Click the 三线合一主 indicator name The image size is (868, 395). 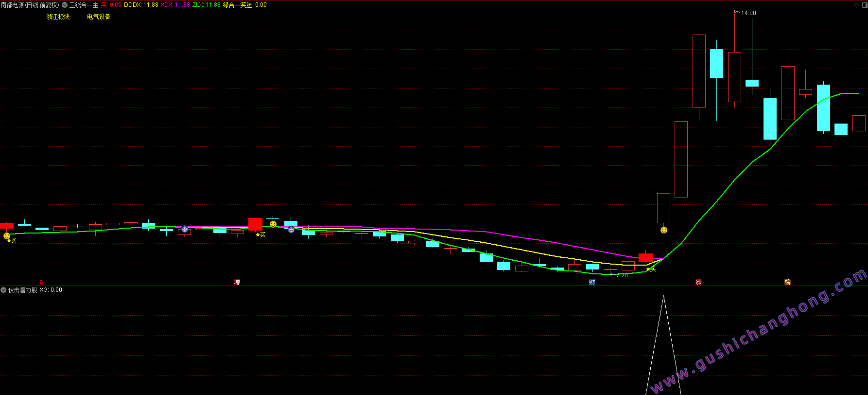pyautogui.click(x=84, y=5)
